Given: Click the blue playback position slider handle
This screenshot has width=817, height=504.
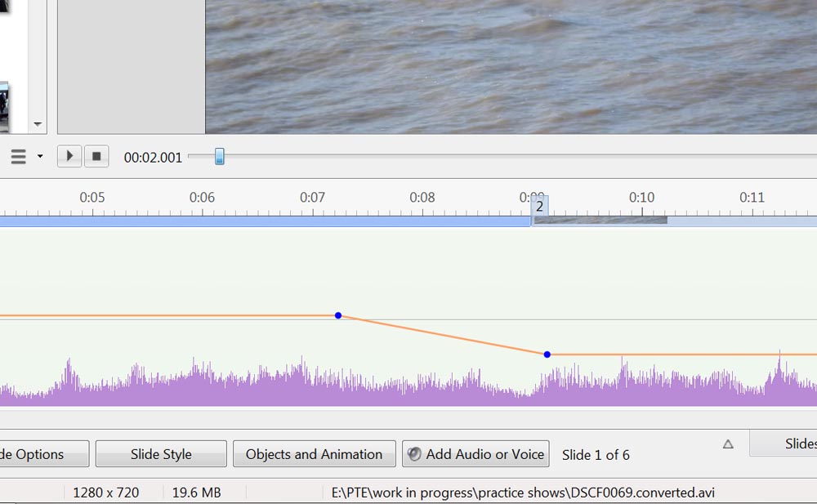Looking at the screenshot, I should 219,156.
